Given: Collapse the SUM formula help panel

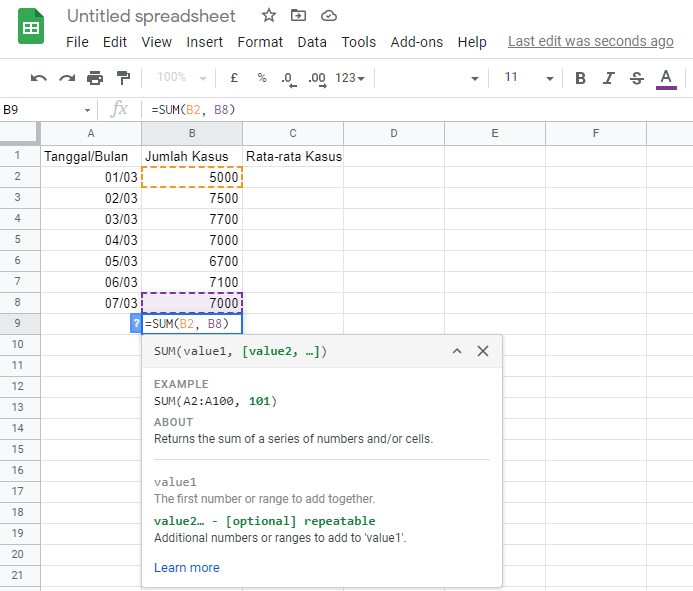Looking at the screenshot, I should click(457, 351).
